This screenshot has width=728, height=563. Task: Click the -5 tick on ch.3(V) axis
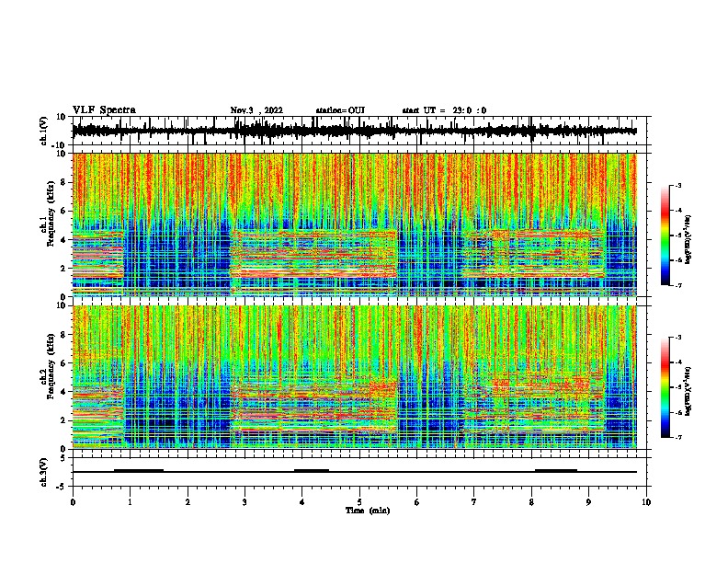point(62,487)
